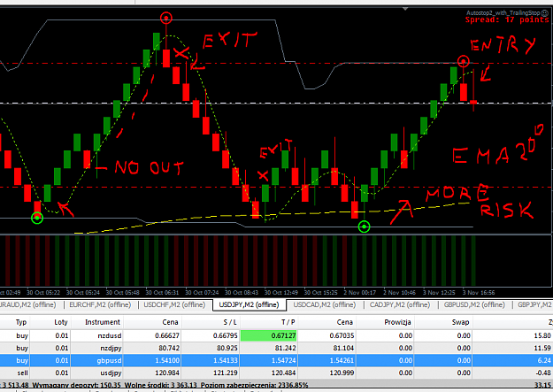Click the gbpusd profit value 6.24
Viewport: 553px width, 392px height.
tap(544, 361)
